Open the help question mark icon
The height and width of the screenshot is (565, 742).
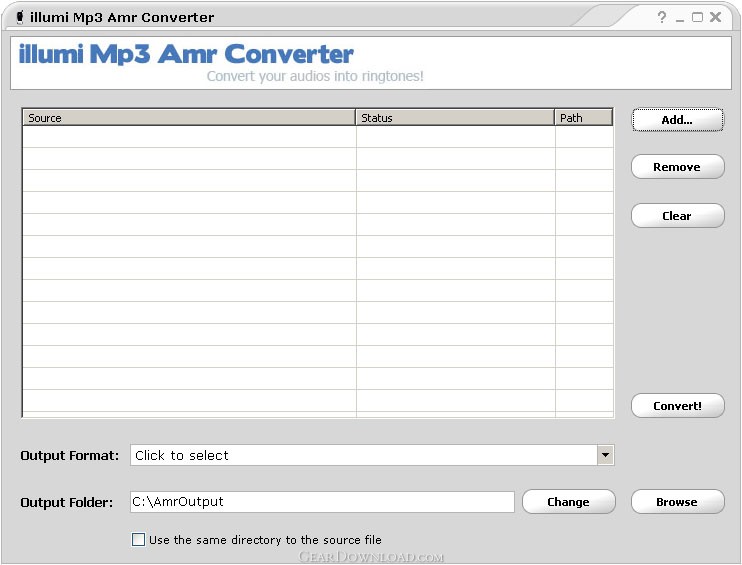coord(662,18)
